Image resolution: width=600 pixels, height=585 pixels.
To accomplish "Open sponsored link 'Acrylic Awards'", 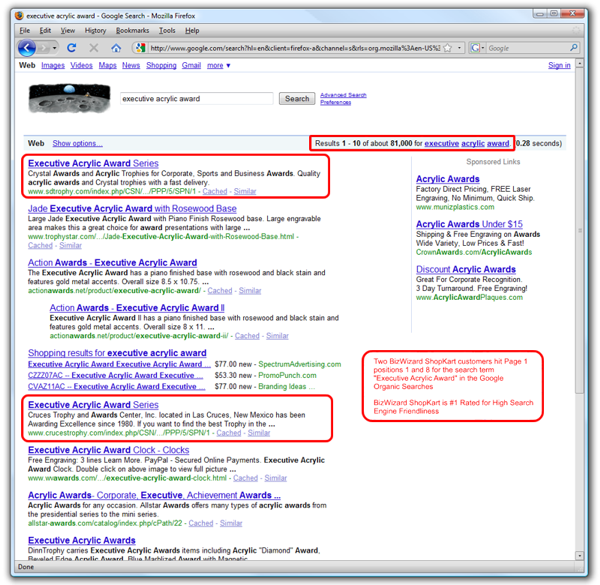I will pyautogui.click(x=448, y=179).
